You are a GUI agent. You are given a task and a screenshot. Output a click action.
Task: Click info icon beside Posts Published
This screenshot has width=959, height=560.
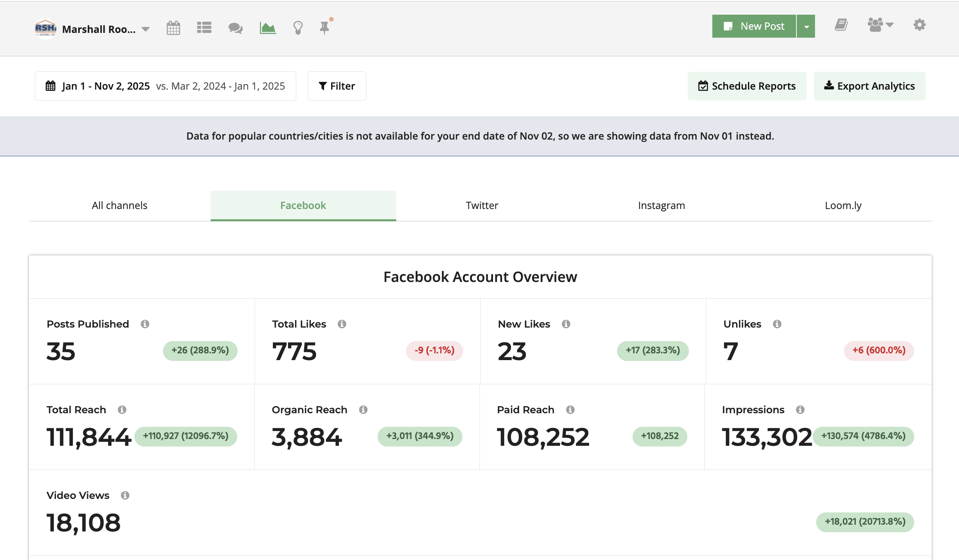145,324
